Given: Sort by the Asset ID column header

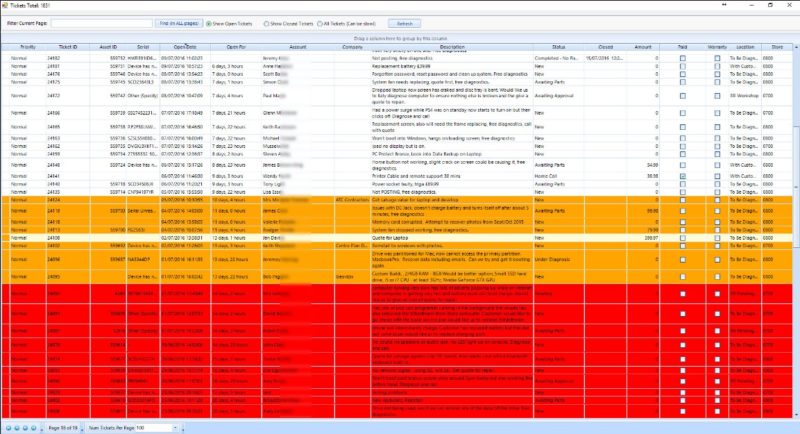Looking at the screenshot, I should point(108,47).
